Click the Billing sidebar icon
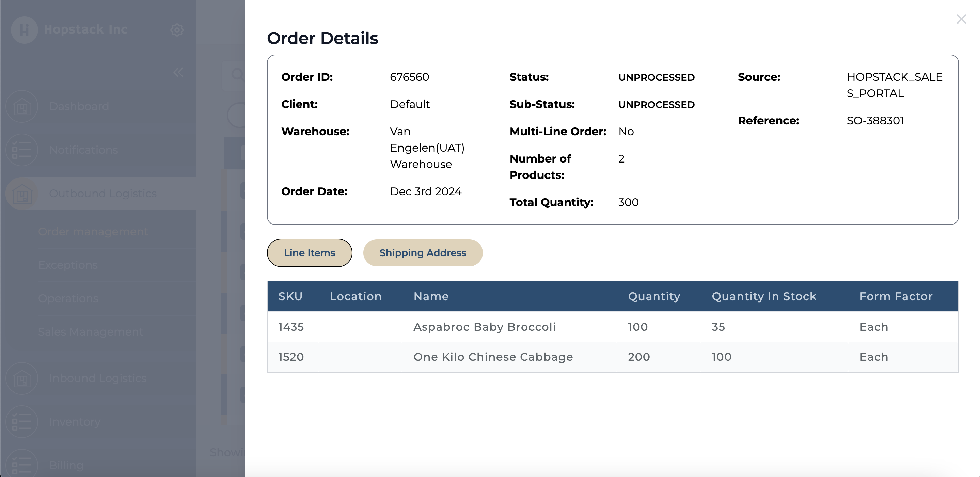980x477 pixels. click(x=22, y=465)
